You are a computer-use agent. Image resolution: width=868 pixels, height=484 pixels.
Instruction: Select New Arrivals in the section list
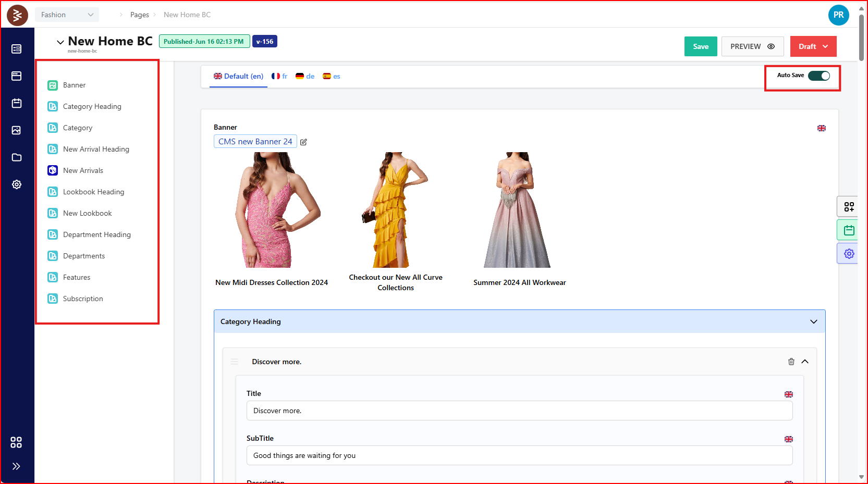[83, 170]
